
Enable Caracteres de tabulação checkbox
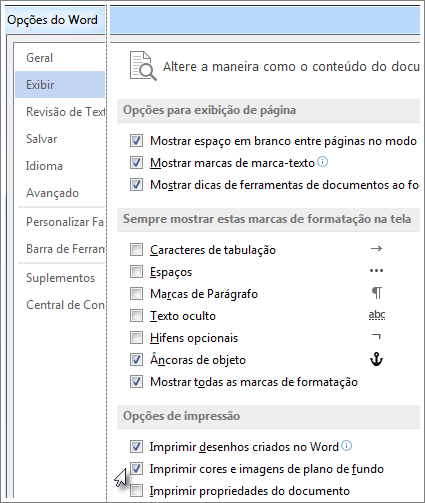click(136, 249)
